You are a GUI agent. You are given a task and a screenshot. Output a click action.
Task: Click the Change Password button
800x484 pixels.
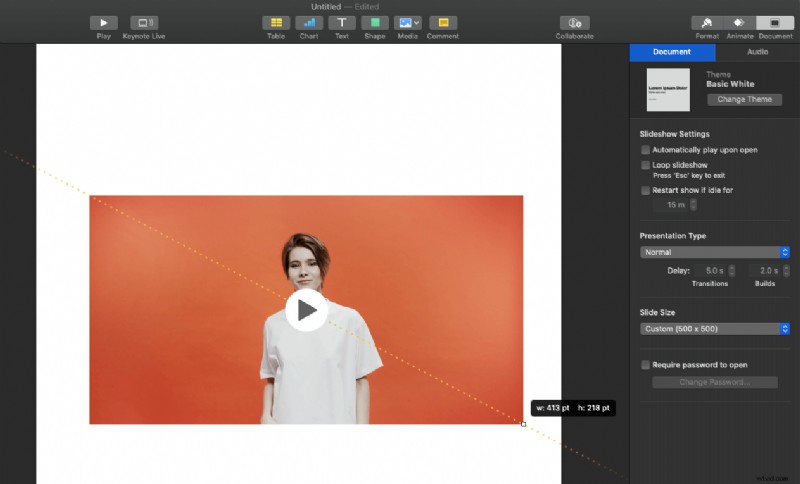(x=715, y=383)
